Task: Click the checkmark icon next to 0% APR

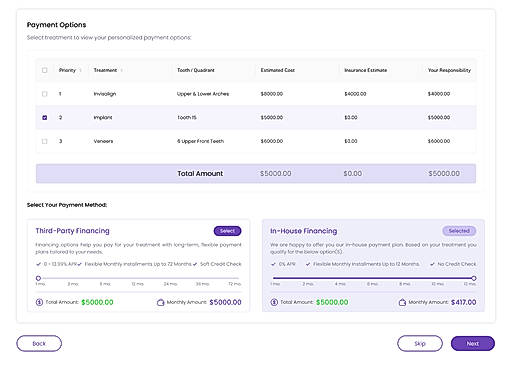Action: pyautogui.click(x=273, y=264)
